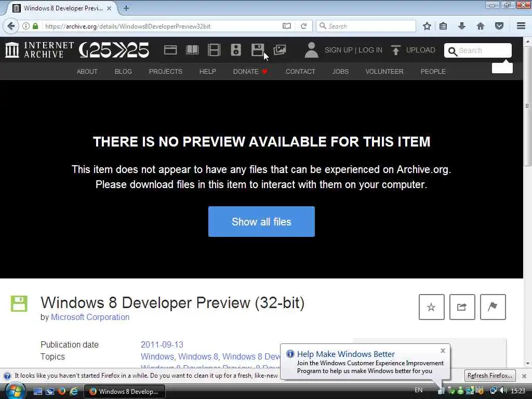
Task: Flag this item with flag button
Action: (x=493, y=307)
